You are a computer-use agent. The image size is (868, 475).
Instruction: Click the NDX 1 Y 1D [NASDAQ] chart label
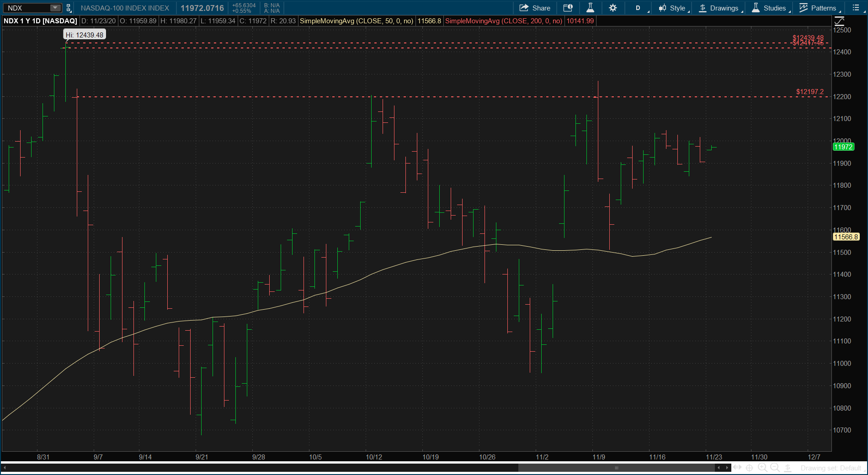point(40,21)
